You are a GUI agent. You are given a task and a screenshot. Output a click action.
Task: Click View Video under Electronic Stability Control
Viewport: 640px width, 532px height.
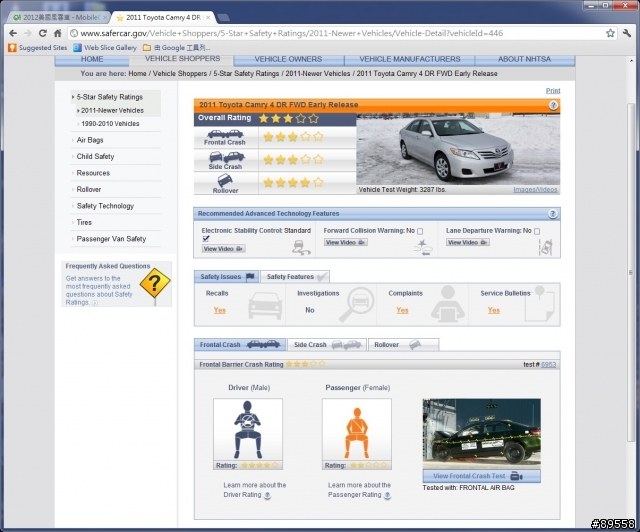[x=223, y=249]
